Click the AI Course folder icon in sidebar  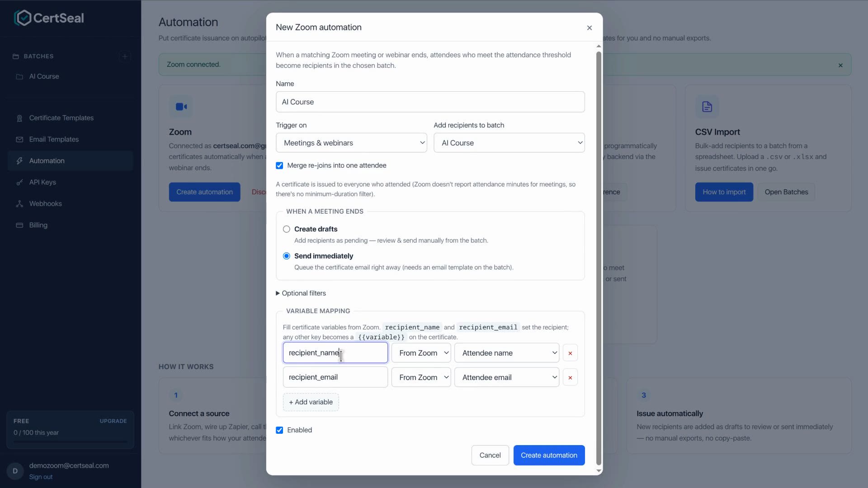coord(19,77)
